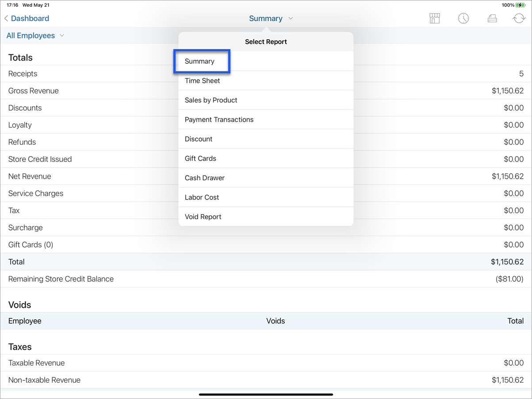Select the Time Sheet report

[x=203, y=81]
